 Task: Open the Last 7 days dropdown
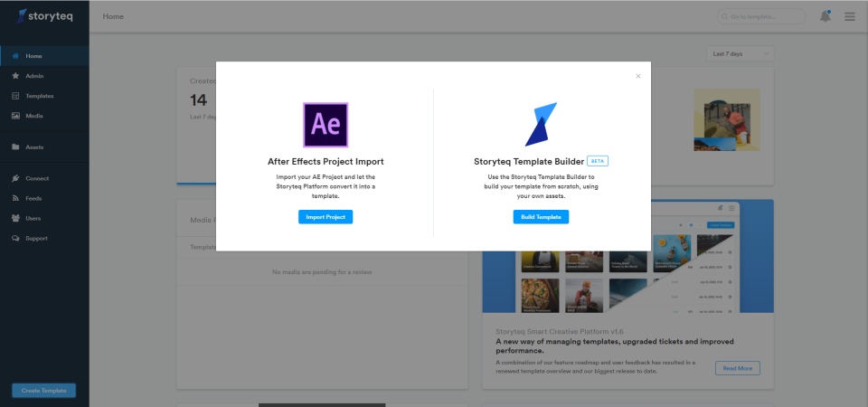pos(741,53)
